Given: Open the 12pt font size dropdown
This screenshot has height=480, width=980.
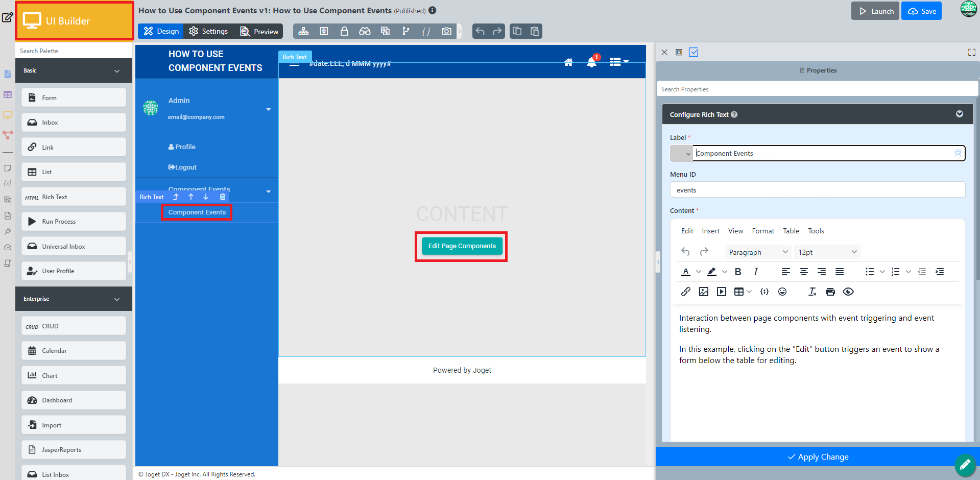Looking at the screenshot, I should click(x=827, y=252).
